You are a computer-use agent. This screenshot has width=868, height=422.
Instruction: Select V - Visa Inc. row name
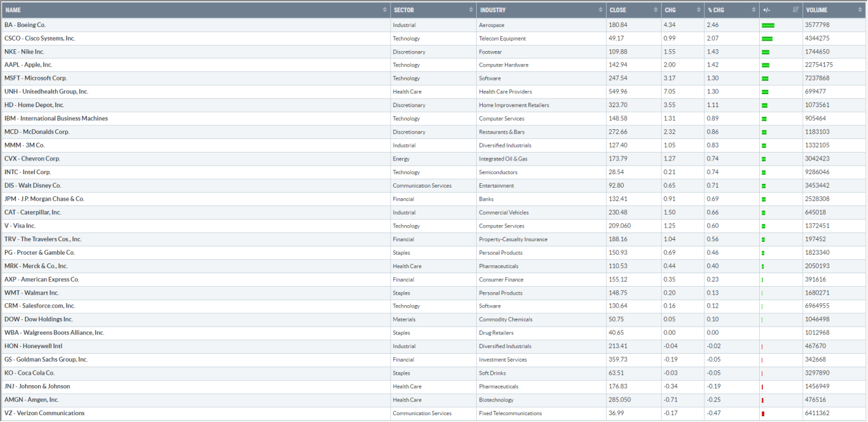(x=20, y=226)
